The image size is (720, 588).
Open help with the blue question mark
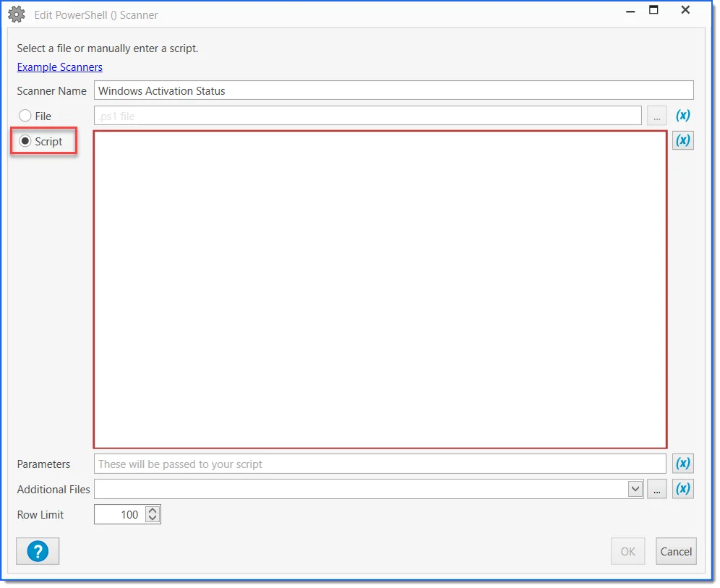coord(38,551)
